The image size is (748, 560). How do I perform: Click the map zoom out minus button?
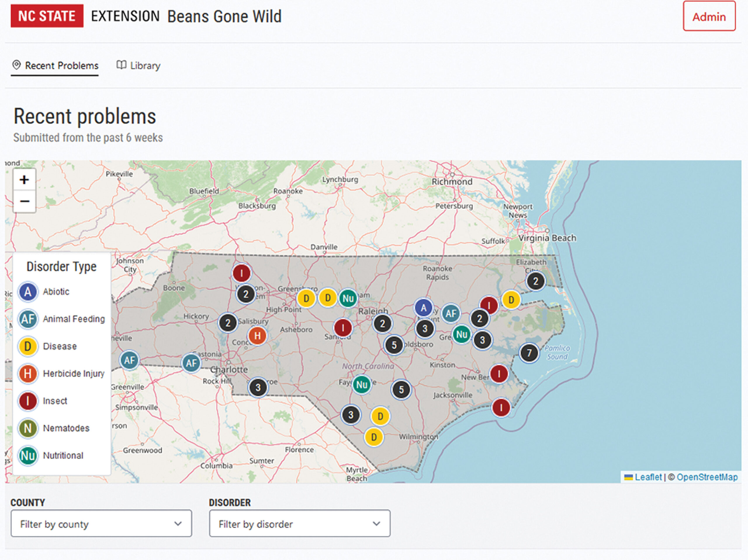[24, 202]
